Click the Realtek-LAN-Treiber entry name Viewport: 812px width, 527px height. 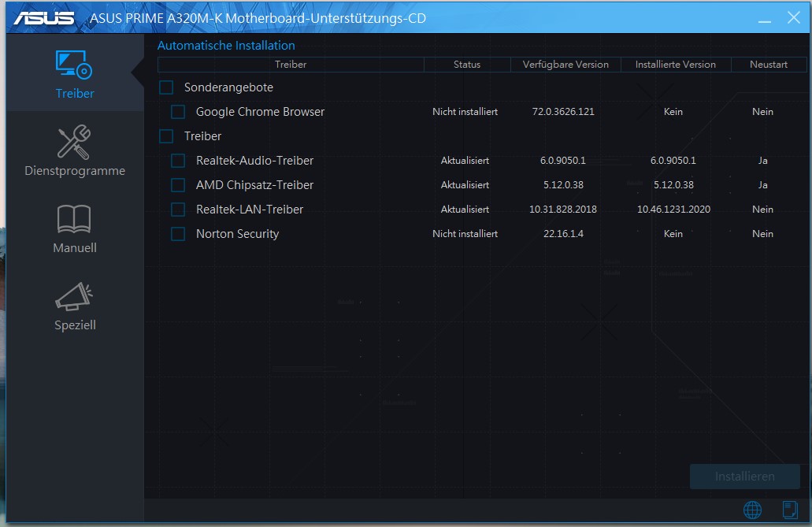pyautogui.click(x=250, y=209)
